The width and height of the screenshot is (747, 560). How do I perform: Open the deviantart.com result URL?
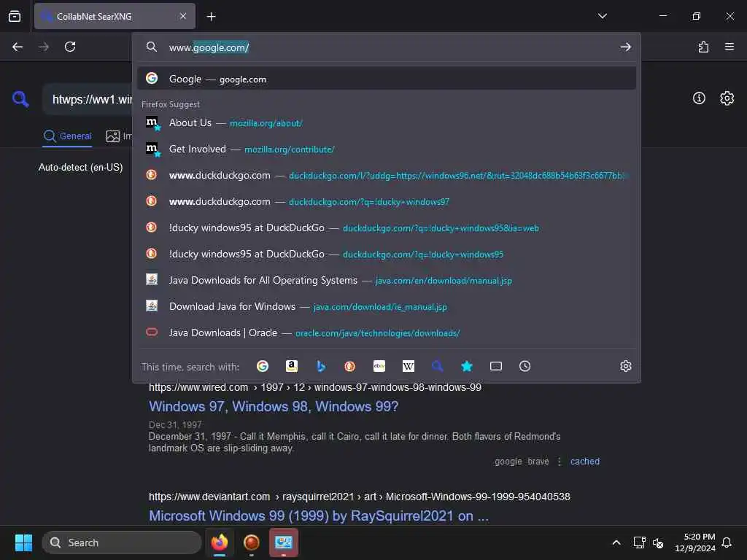coord(359,497)
